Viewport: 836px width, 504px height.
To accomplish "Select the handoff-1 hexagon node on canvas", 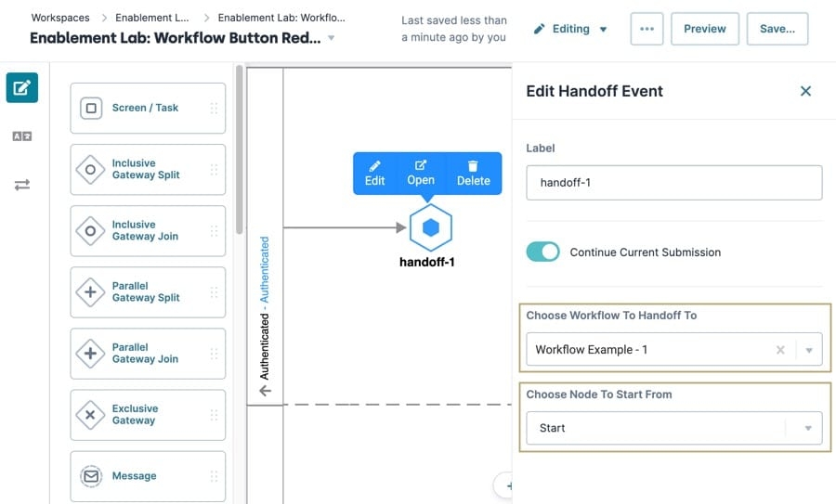I will click(431, 227).
